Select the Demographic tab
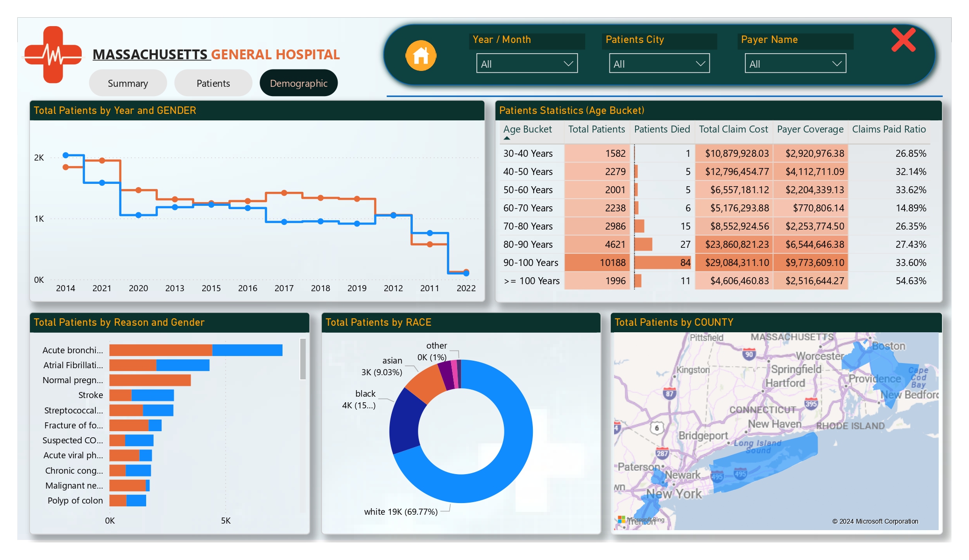The image size is (969, 560). coord(299,83)
